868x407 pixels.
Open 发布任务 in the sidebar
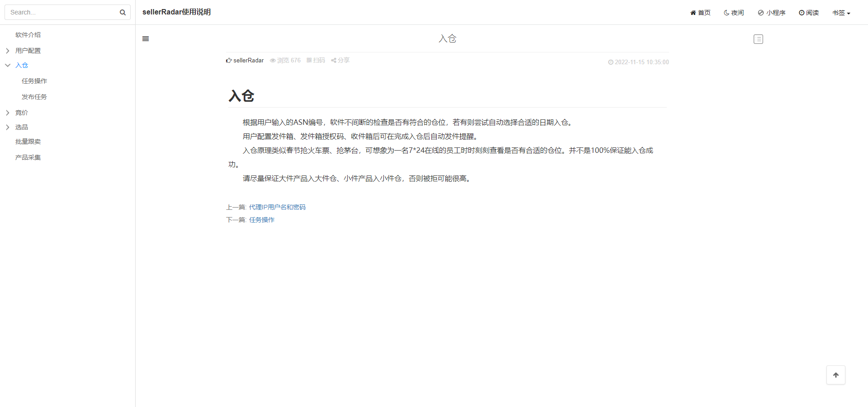click(34, 97)
